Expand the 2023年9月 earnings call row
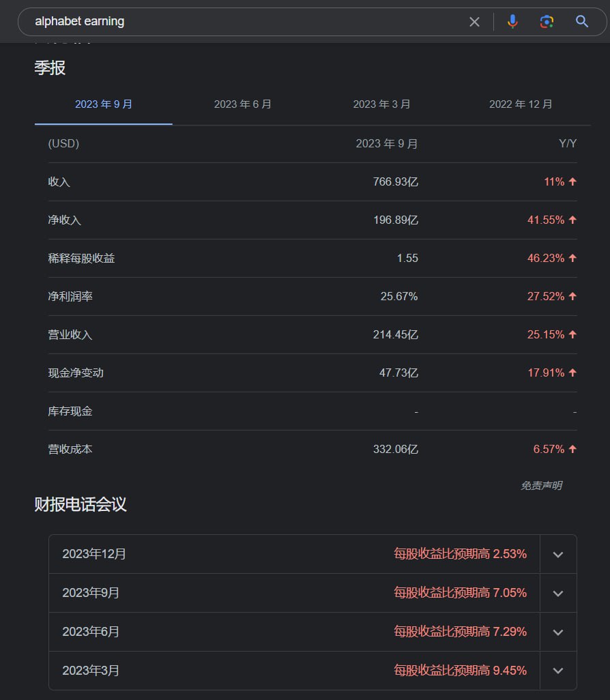The image size is (610, 700). click(x=558, y=594)
